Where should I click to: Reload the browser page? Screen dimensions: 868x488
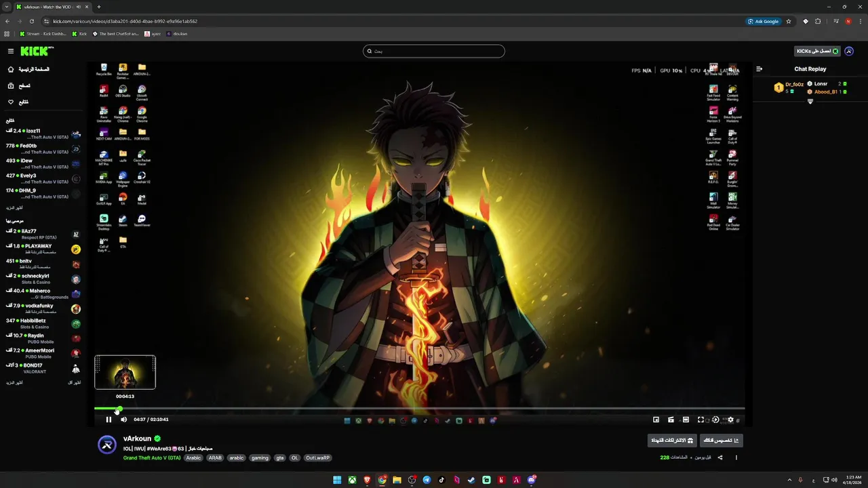31,21
